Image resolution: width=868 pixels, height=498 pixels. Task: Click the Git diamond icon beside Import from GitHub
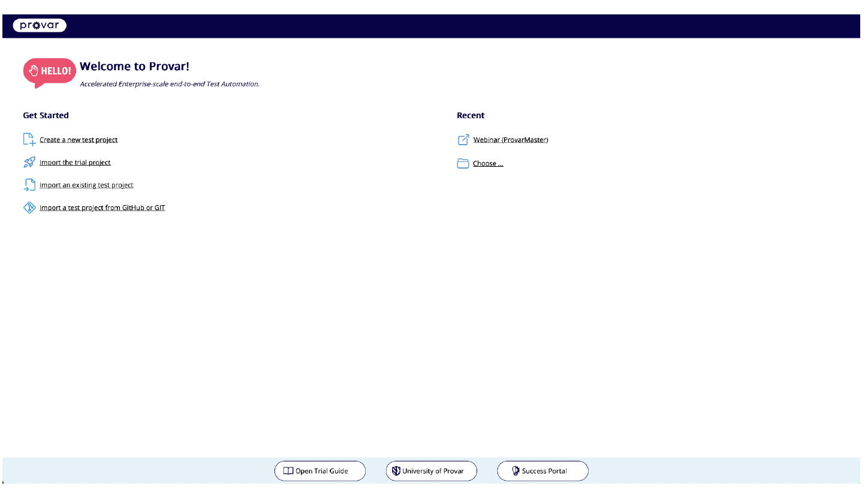[x=29, y=208]
